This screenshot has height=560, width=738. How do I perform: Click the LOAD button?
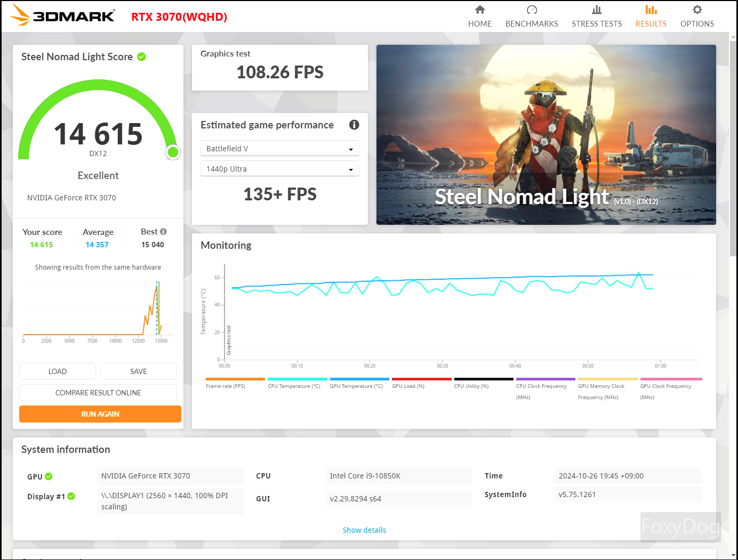click(58, 371)
